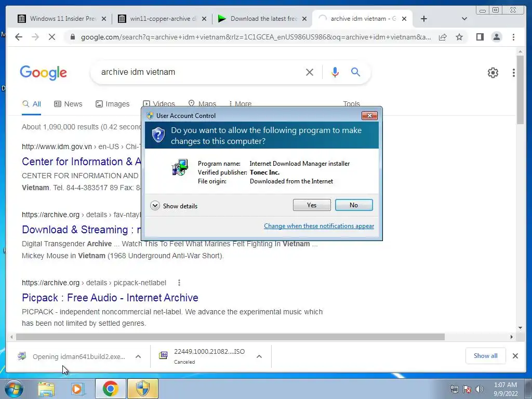Select Chrome in the taskbar

[x=110, y=389]
